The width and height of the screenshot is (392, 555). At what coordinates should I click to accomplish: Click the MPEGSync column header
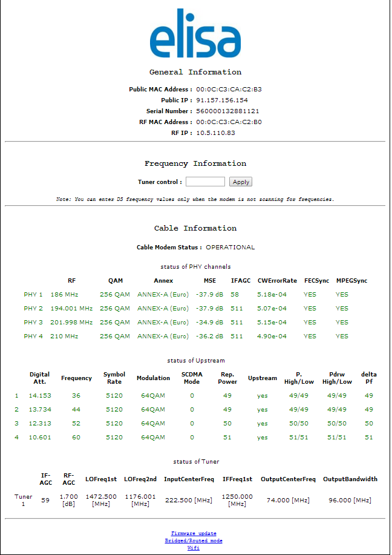point(351,281)
